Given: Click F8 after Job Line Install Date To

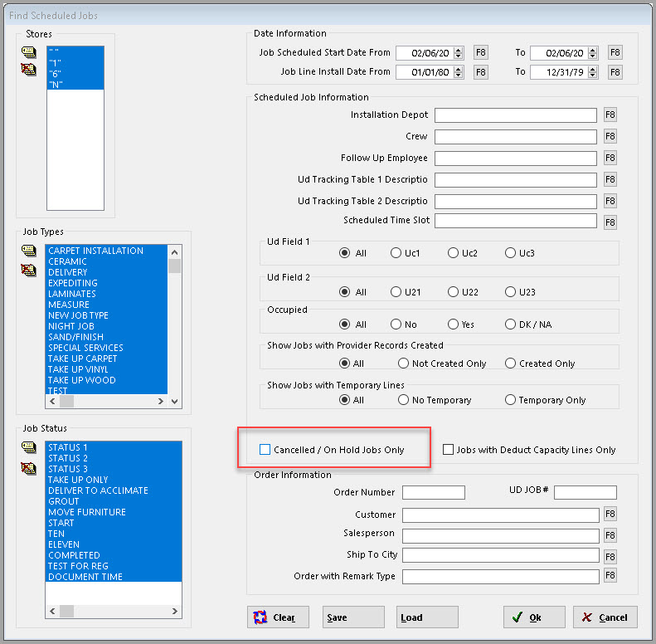Looking at the screenshot, I should (x=615, y=72).
